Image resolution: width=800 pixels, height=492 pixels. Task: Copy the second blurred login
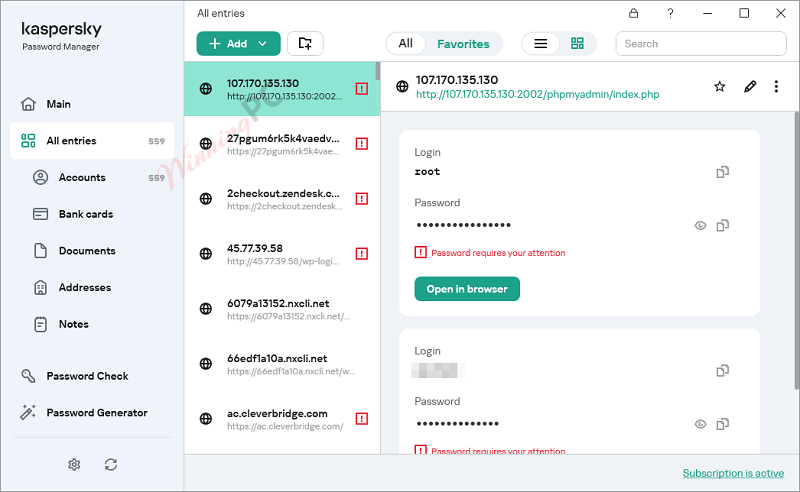722,371
